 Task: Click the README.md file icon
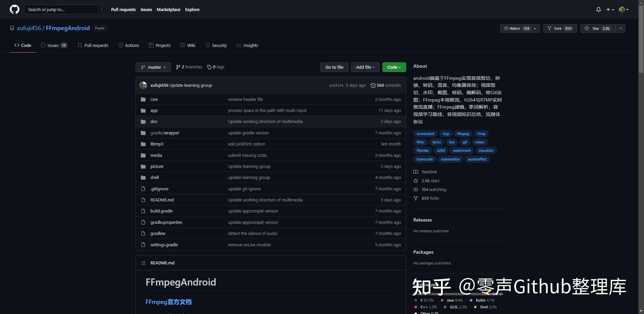(x=143, y=200)
